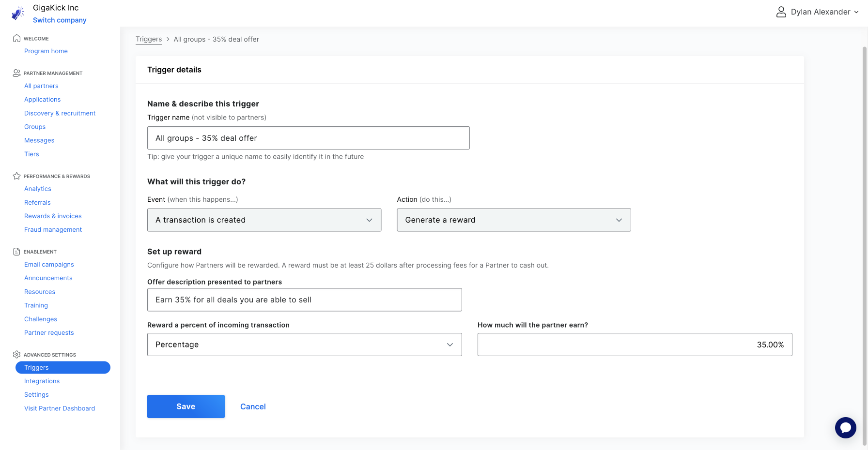
Task: Open the Dylan Alexander account menu
Action: coord(817,12)
